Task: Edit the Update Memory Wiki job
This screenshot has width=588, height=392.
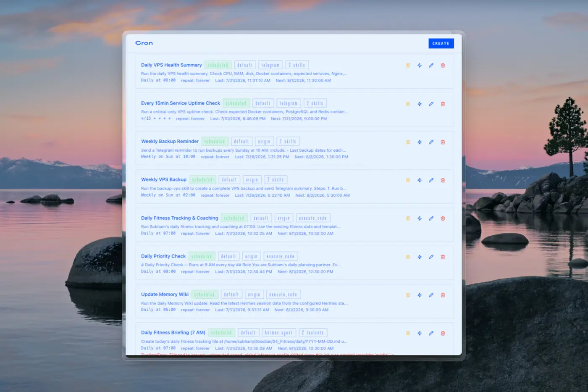Action: [x=431, y=295]
